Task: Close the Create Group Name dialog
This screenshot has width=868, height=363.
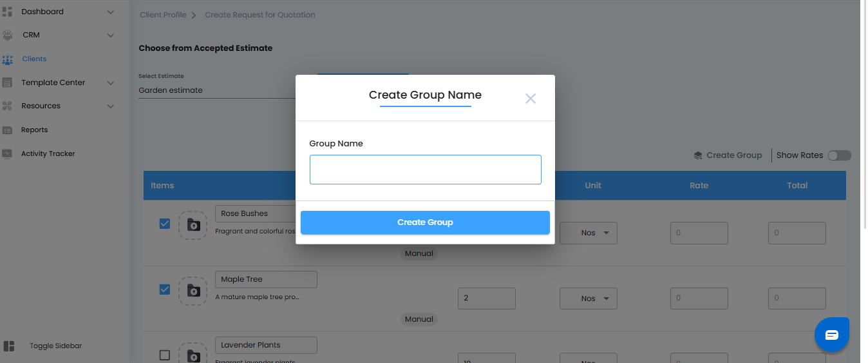Action: (x=530, y=99)
